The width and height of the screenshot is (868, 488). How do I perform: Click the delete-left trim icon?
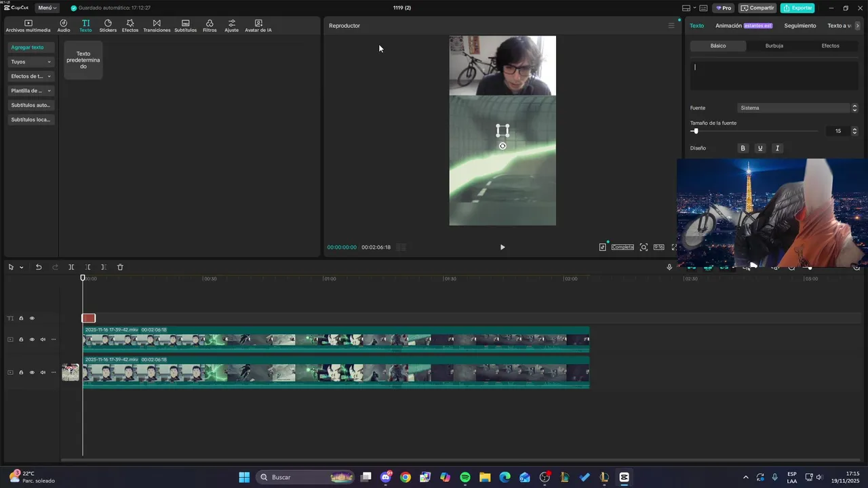[87, 267]
